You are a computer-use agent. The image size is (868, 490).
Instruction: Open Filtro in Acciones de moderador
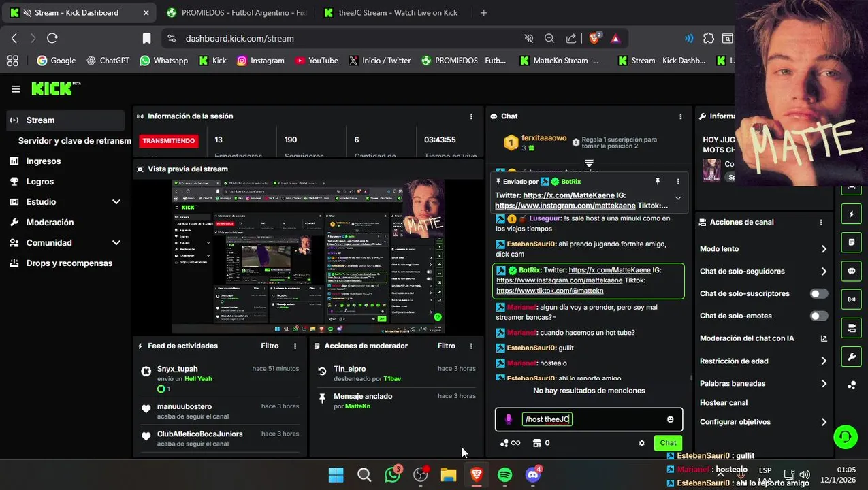click(x=446, y=346)
